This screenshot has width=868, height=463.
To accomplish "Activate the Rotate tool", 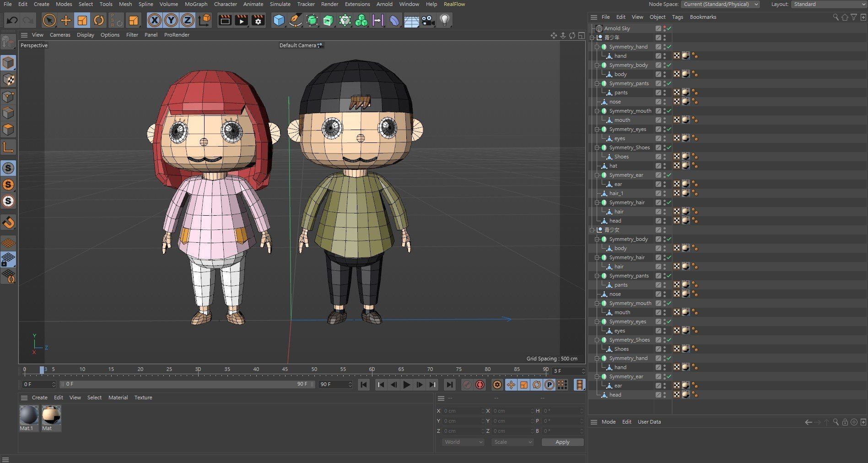I will click(x=99, y=20).
